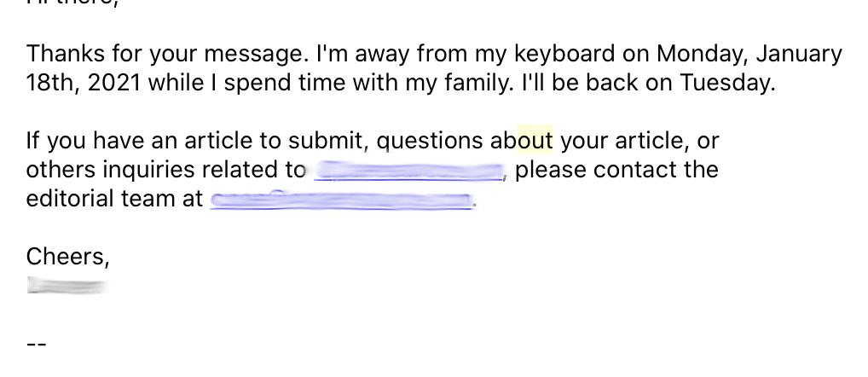
Task: Click the yellow highlighted "out" text
Action: 535,140
